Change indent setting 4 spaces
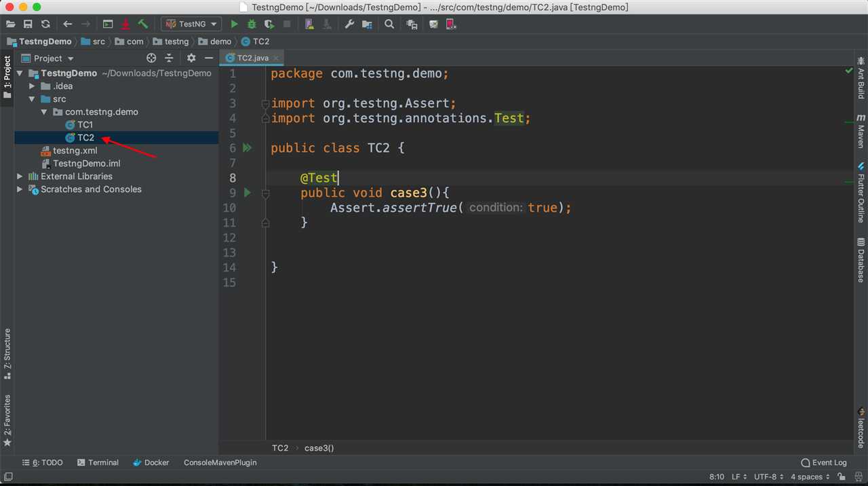The image size is (868, 486). [810, 476]
